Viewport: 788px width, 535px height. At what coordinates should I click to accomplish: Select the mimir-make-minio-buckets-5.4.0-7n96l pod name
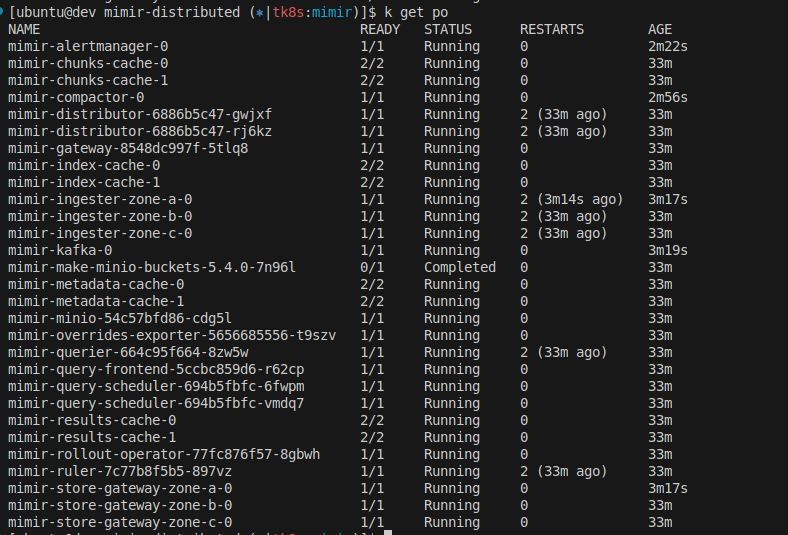[x=152, y=267]
